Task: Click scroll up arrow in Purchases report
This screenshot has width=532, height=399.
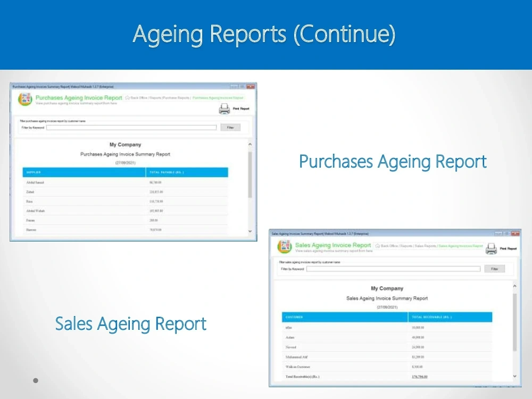Action: (x=250, y=145)
